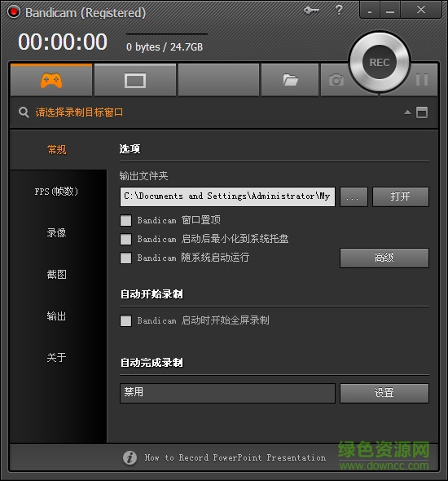This screenshot has width=448, height=481.
Task: Switch to screen rectangle recording mode
Action: 135,81
